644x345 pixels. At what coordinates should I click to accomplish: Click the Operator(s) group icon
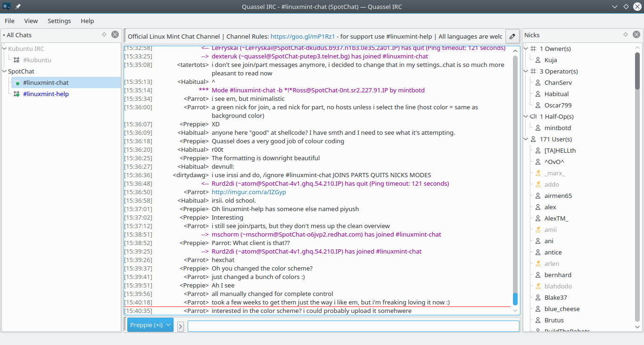point(533,71)
